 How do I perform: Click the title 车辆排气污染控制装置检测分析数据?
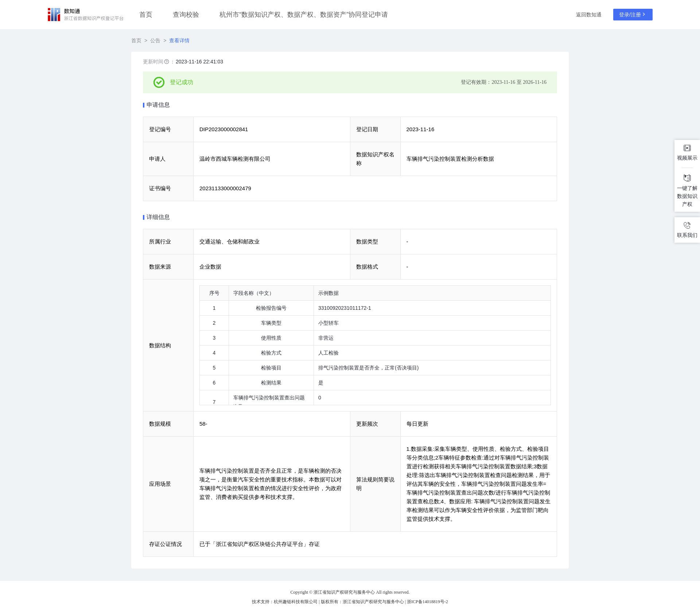click(x=450, y=159)
